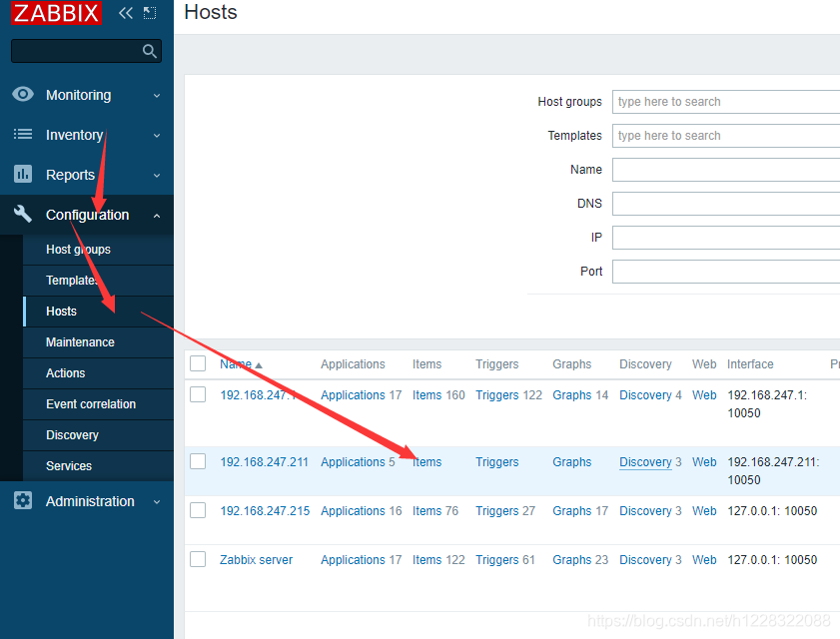Click the Name filter field
840x639 pixels.
[726, 170]
